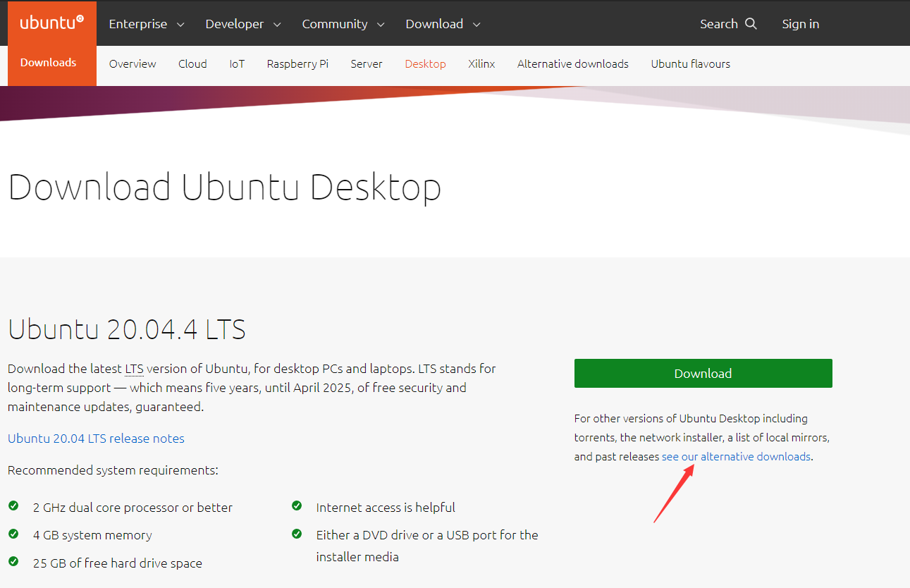Screen dimensions: 910x588
Task: Go to Ubuntu flavours tab
Action: pos(690,64)
